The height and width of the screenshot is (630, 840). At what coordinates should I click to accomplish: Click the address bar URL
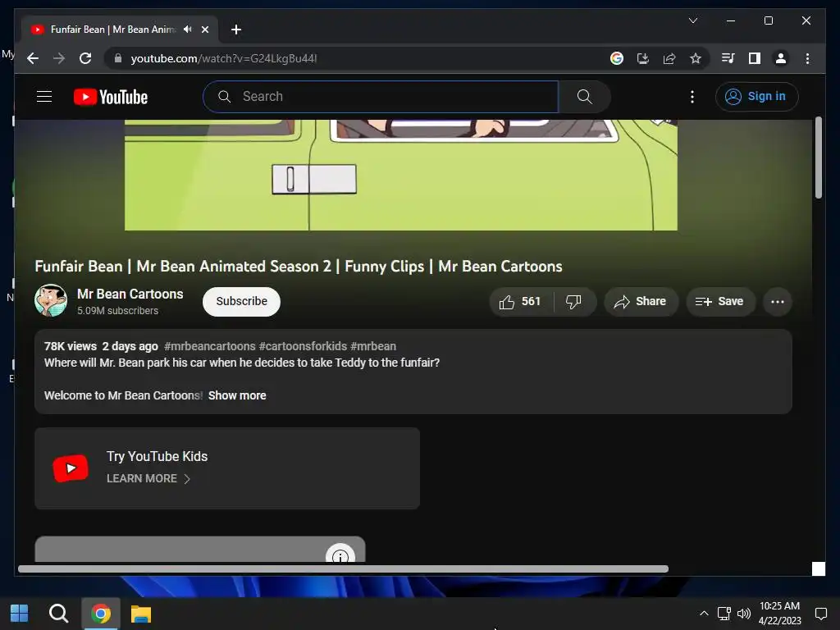pos(224,58)
